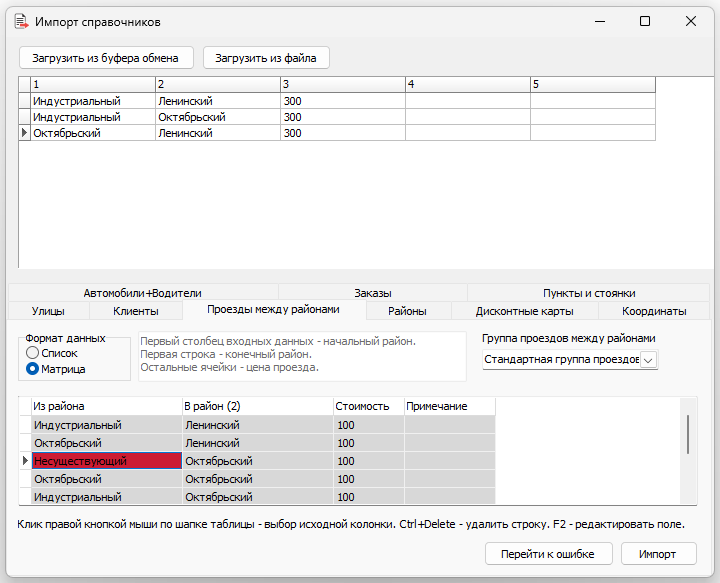
Task: Click upper table column 4 header
Action: tap(467, 84)
